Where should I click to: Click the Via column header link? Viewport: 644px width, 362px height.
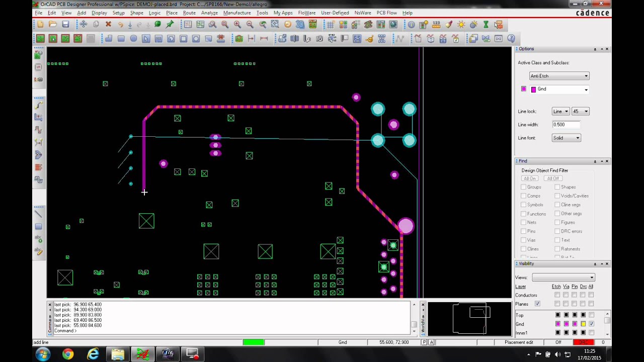566,287
